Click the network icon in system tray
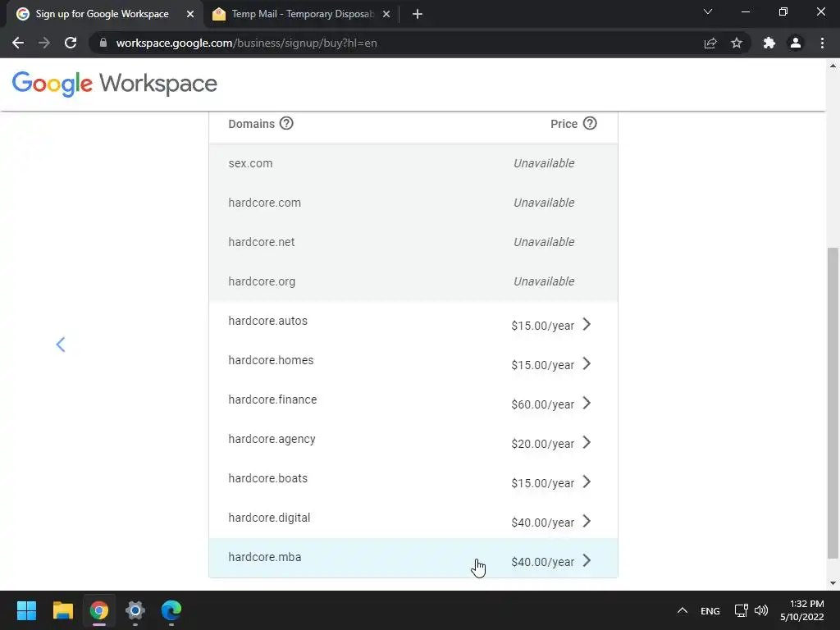The width and height of the screenshot is (840, 630). point(741,610)
